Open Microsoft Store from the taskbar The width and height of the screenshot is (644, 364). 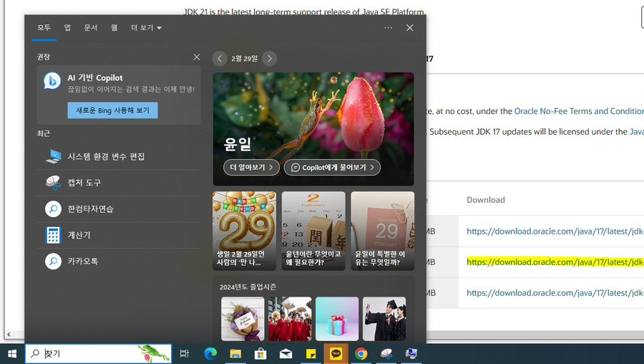tap(260, 354)
